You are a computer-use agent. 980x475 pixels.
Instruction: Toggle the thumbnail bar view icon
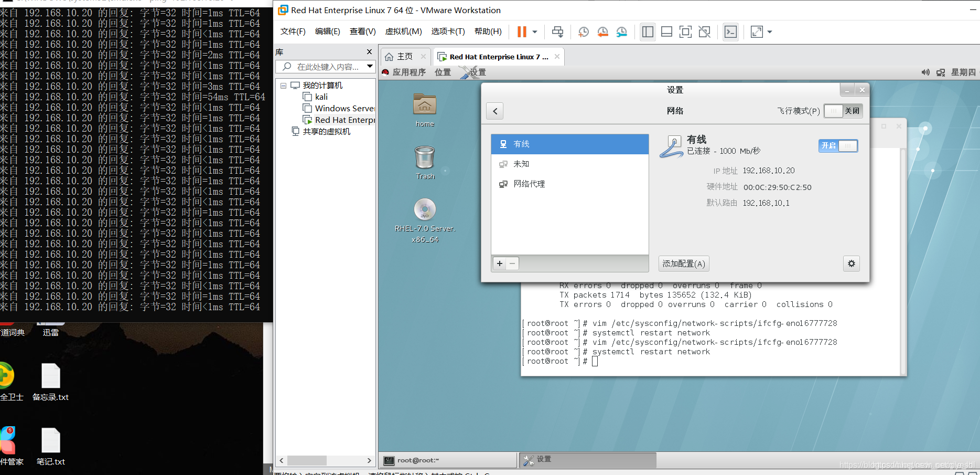(666, 32)
